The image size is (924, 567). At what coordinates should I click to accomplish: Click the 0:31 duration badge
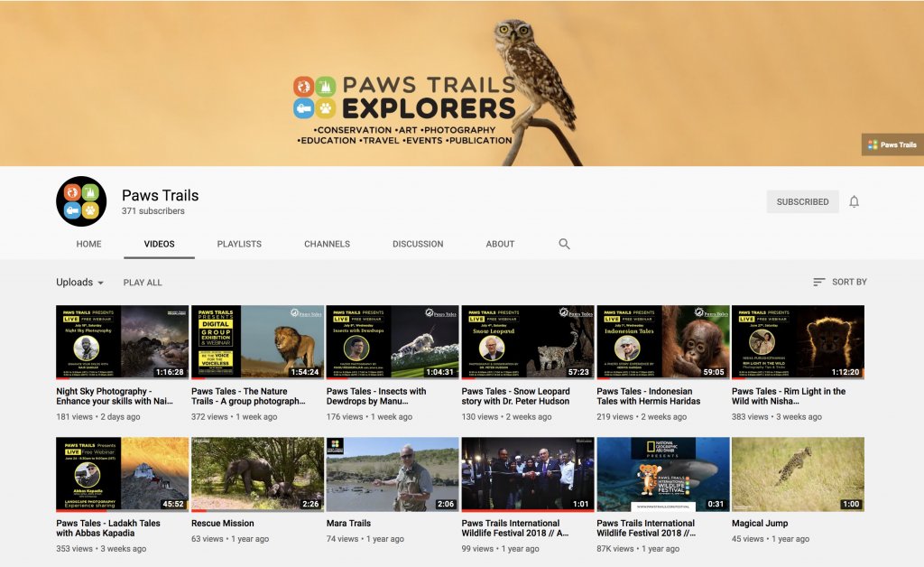[716, 504]
